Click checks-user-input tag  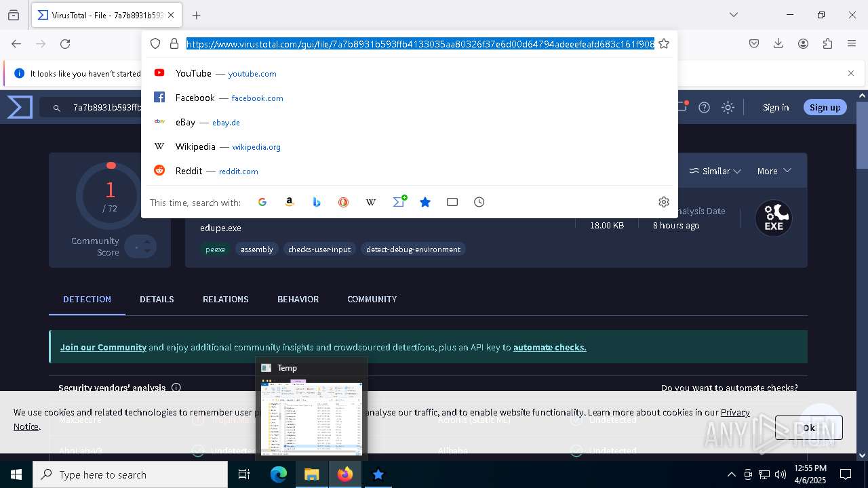click(x=319, y=249)
